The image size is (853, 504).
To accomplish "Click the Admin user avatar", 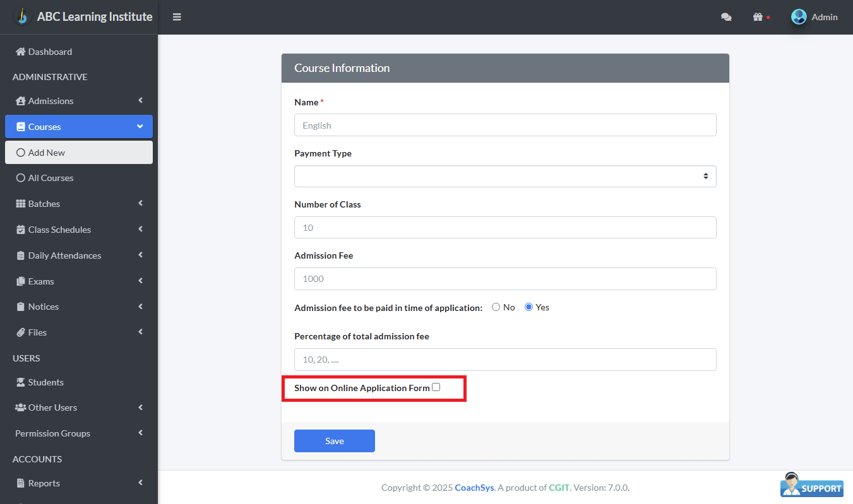I will coord(799,17).
